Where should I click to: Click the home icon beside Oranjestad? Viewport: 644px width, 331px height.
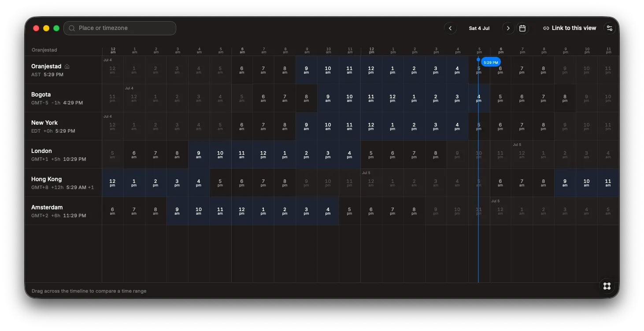(67, 67)
